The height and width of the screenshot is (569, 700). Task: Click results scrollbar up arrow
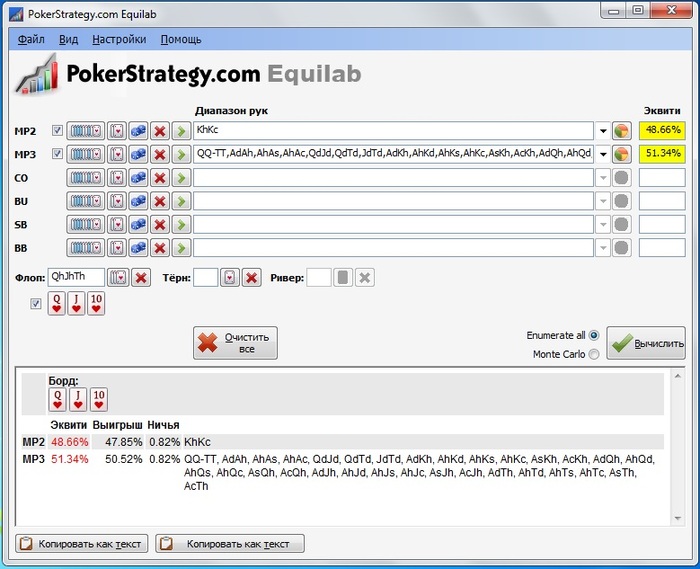678,376
